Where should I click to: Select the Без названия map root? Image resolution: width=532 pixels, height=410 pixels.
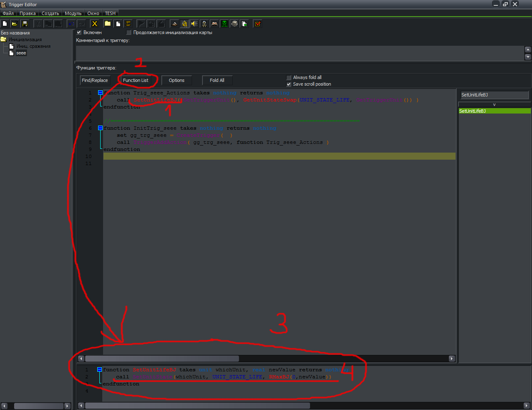pos(15,33)
